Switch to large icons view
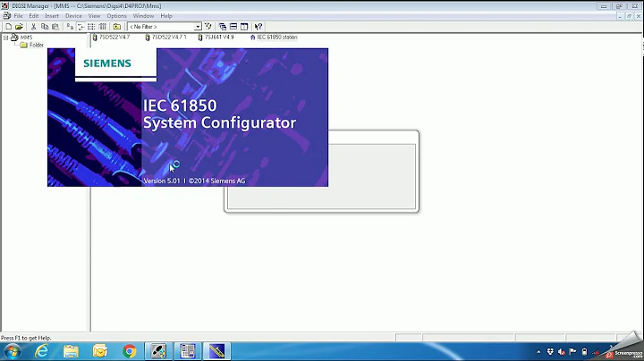 (x=71, y=27)
